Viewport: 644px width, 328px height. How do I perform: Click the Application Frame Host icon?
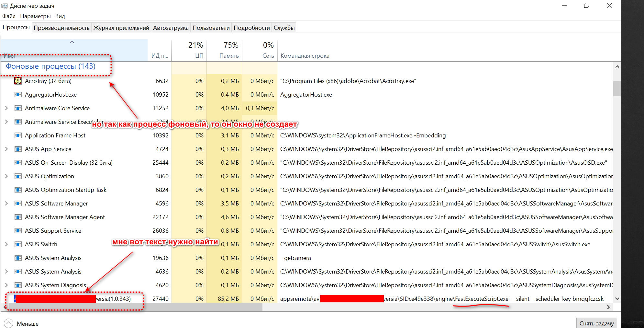pyautogui.click(x=18, y=135)
